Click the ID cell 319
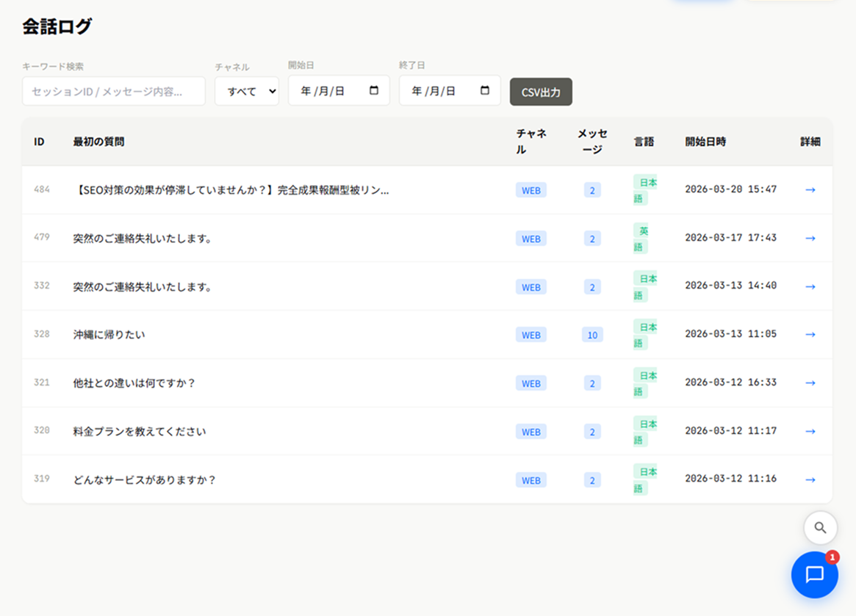The image size is (856, 616). (41, 479)
